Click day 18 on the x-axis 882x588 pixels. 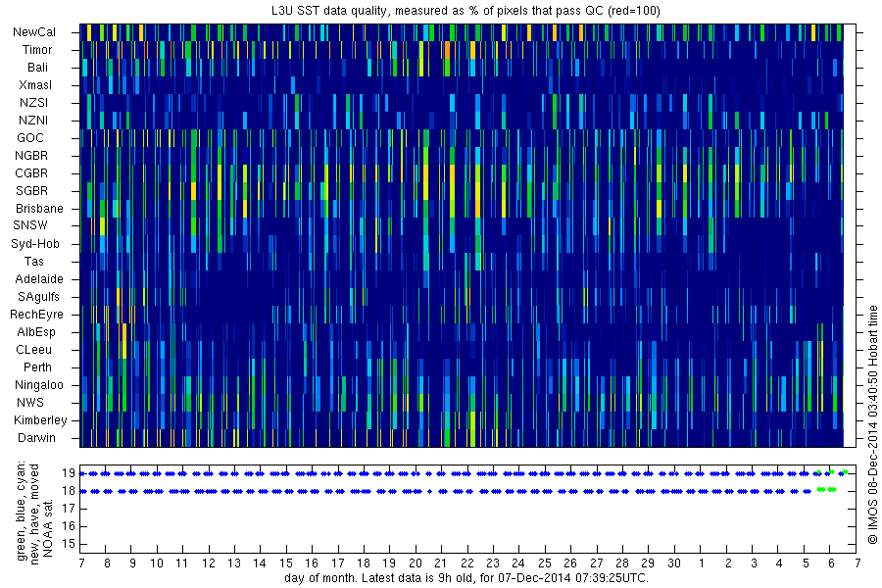point(364,563)
